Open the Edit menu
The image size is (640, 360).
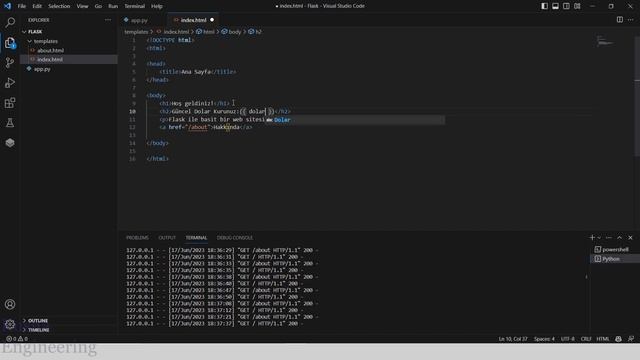37,6
